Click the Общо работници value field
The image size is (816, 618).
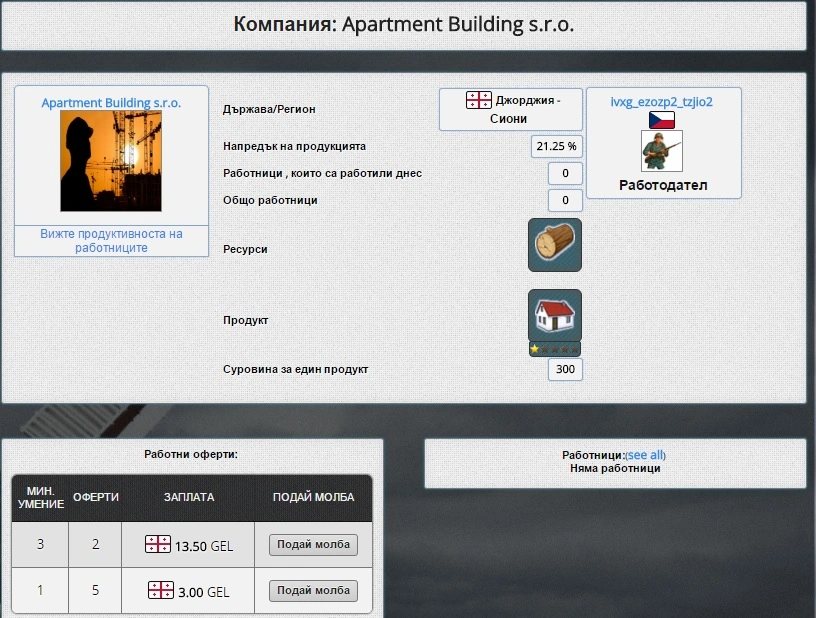tap(565, 200)
